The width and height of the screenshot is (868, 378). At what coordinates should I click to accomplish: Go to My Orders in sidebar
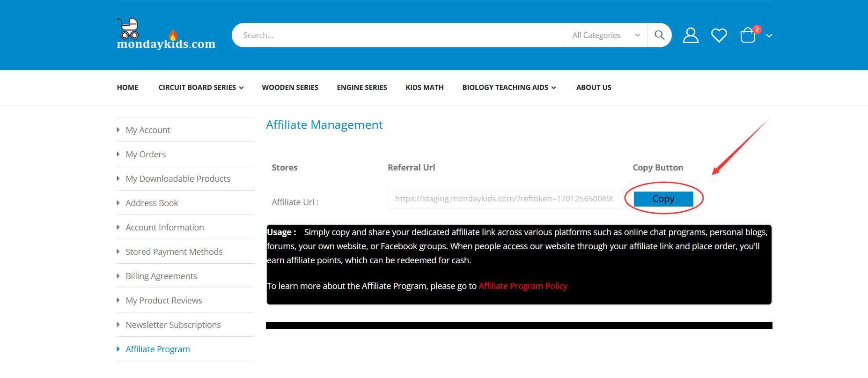(146, 154)
